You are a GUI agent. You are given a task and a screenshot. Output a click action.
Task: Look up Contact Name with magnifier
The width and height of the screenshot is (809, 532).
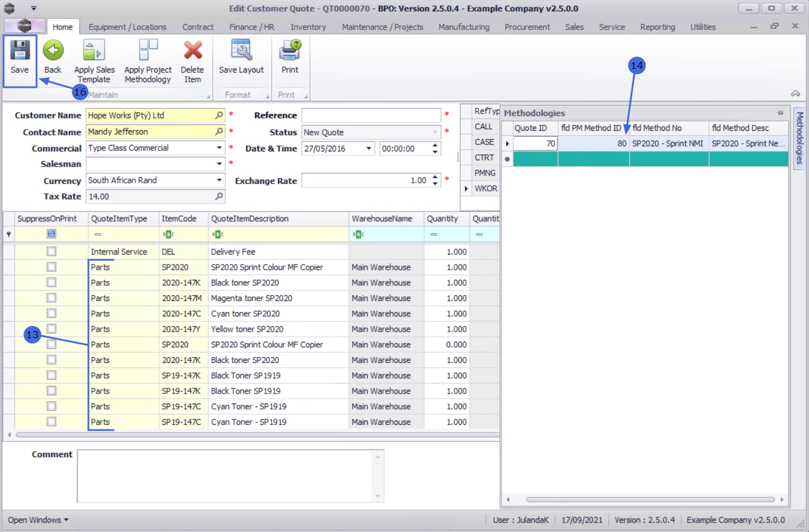coord(219,131)
